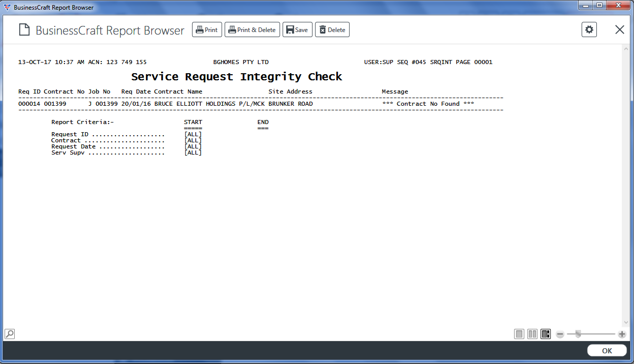This screenshot has height=364, width=634.
Task: Open the search magnifier icon
Action: click(10, 334)
